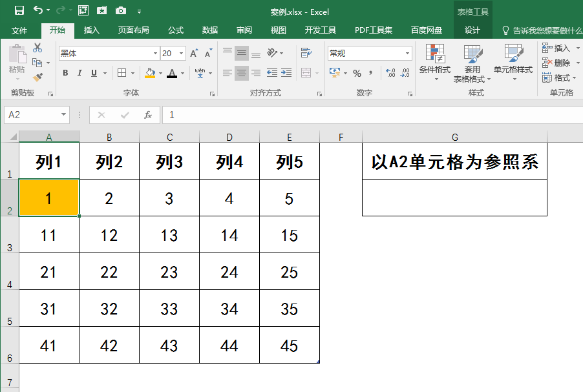Viewport: 583px width, 392px height.
Task: Click the Borders icon
Action: 122,73
